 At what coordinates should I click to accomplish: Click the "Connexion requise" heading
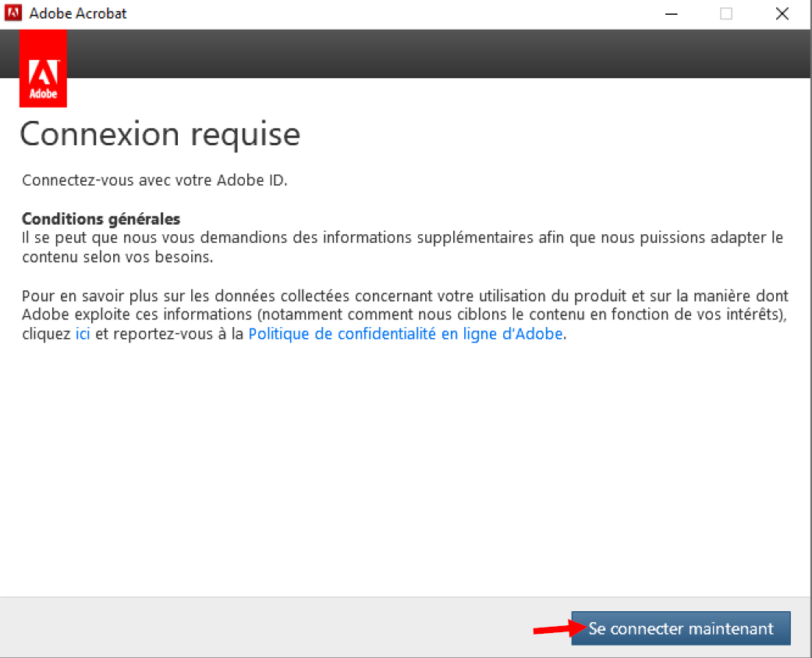[x=160, y=134]
